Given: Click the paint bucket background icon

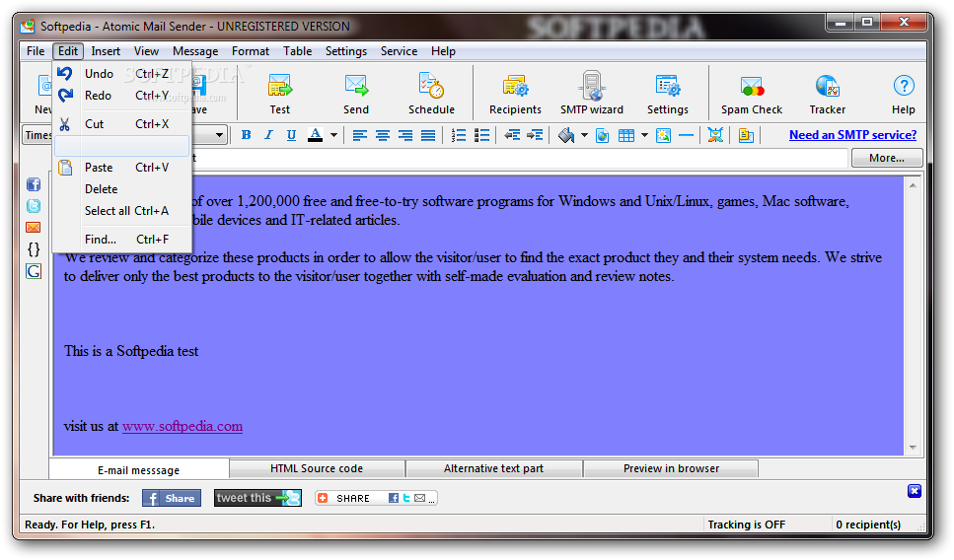Looking at the screenshot, I should point(566,135).
